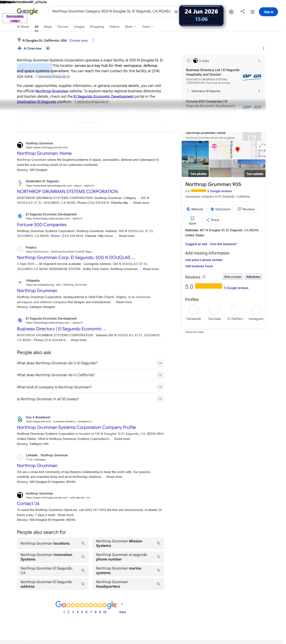Click the Sign in button

268,12
